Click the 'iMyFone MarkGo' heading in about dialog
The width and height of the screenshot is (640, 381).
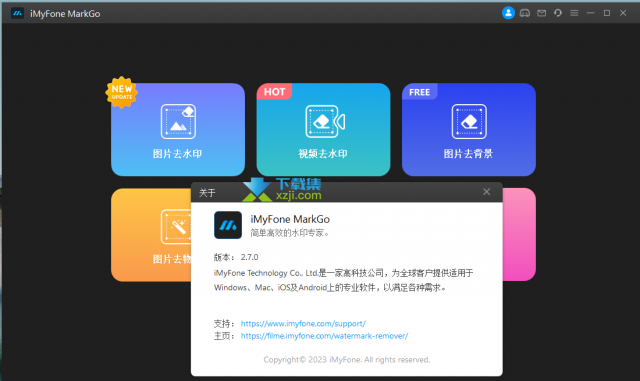point(290,219)
